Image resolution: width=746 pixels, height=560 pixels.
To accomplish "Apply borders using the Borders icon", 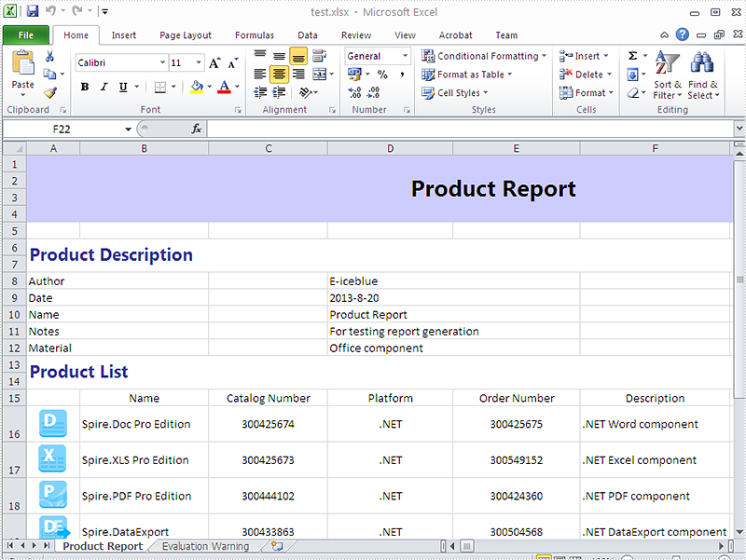I will [160, 87].
